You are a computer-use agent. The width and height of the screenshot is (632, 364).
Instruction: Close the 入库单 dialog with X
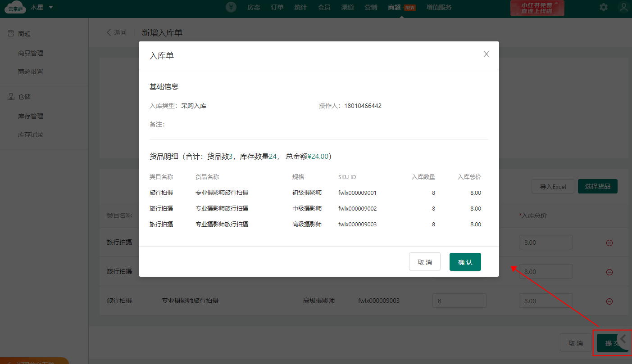[486, 54]
